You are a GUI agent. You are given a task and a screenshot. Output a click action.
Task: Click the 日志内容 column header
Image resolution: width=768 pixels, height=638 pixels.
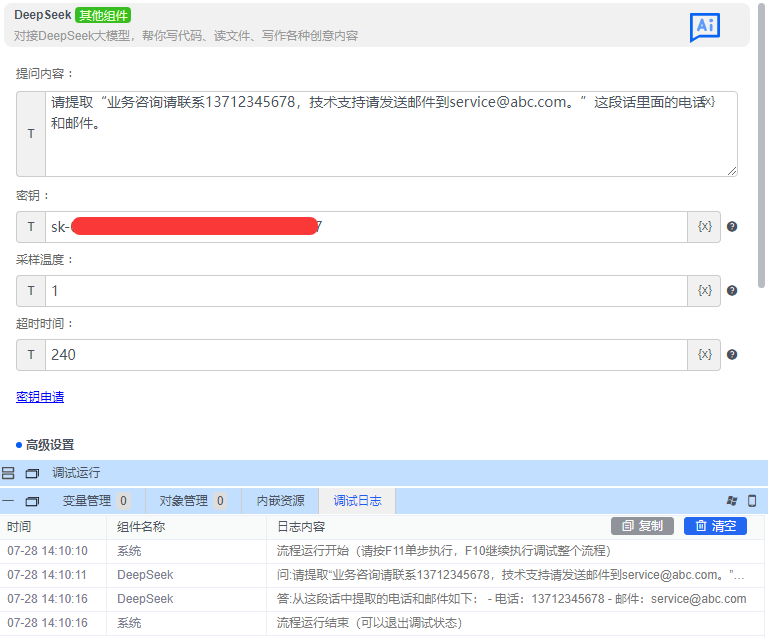click(301, 527)
